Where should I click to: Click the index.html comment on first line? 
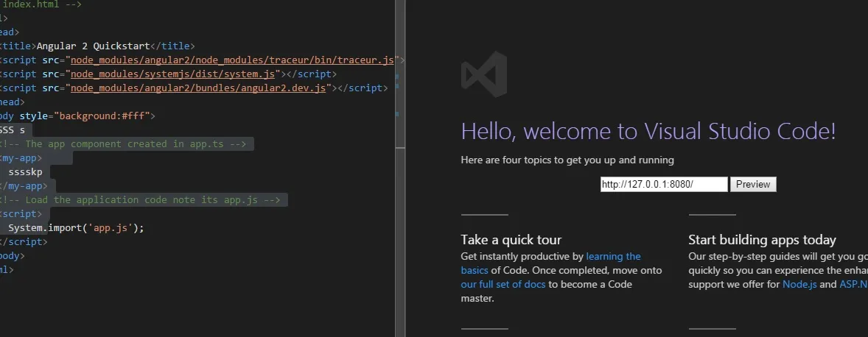click(40, 4)
